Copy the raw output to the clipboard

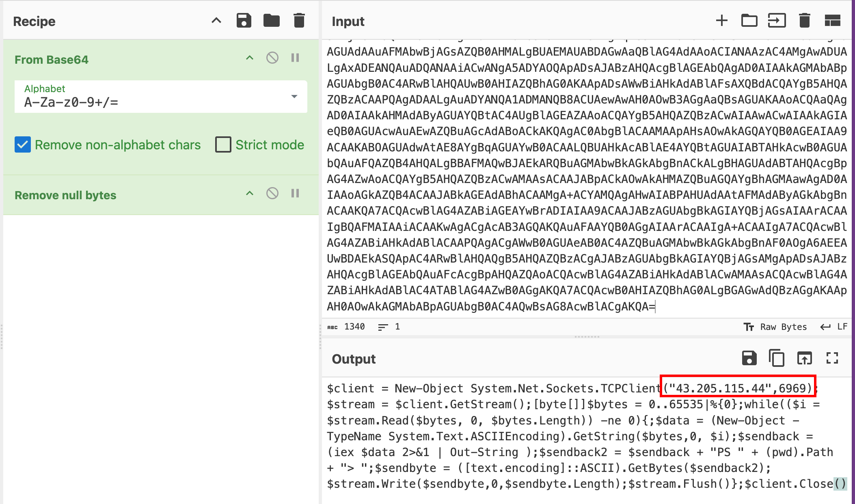(777, 359)
